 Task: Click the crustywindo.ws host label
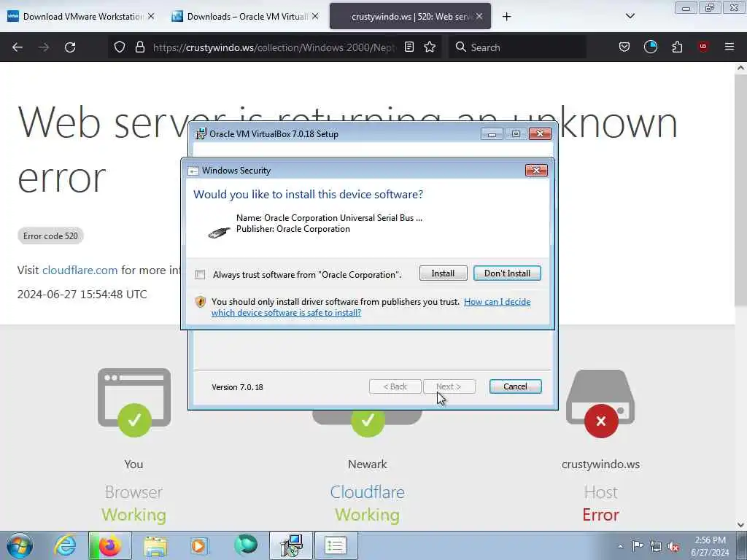coord(601,464)
